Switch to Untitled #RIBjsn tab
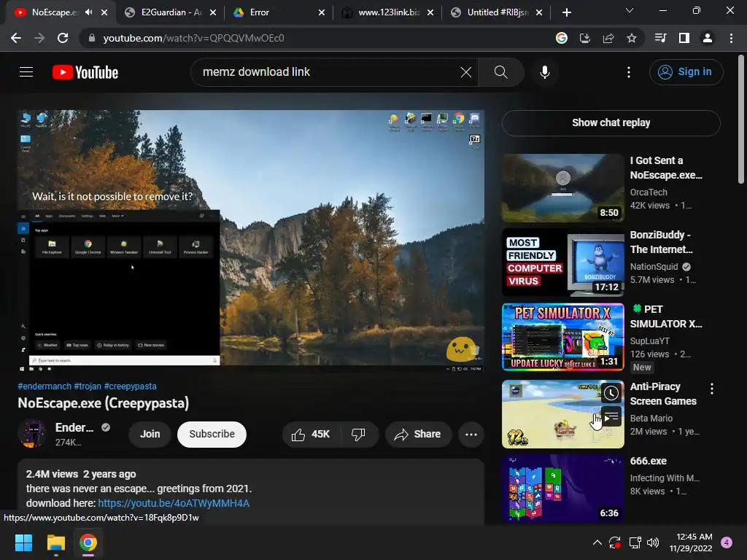Viewport: 747px width, 560px height. (495, 12)
